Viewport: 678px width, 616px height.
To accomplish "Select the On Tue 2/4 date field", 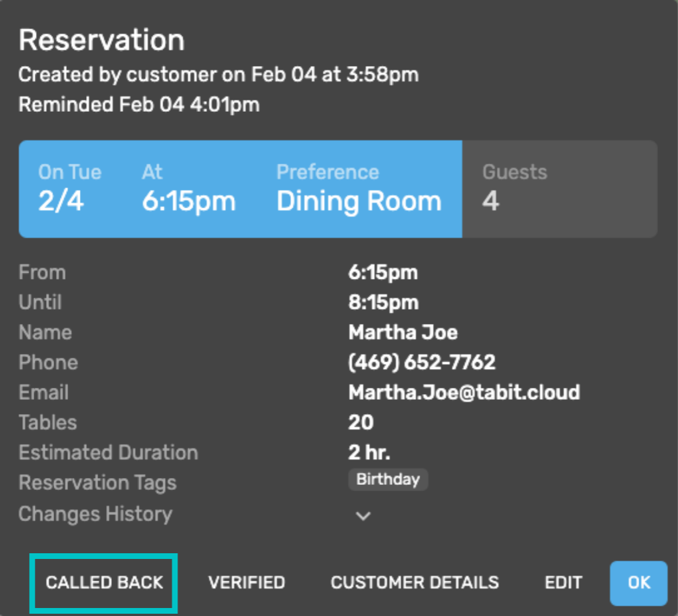I will (70, 189).
